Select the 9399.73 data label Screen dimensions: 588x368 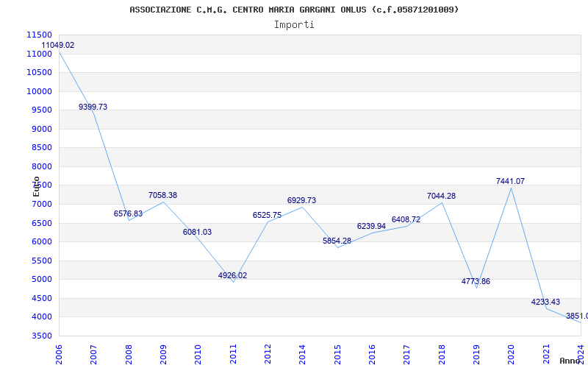tap(93, 107)
